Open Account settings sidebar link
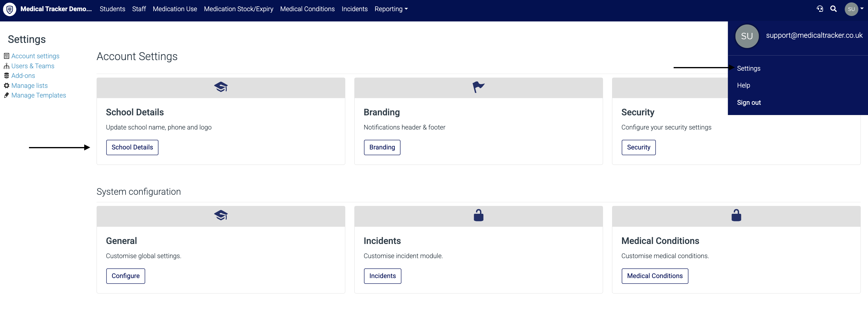 point(35,56)
